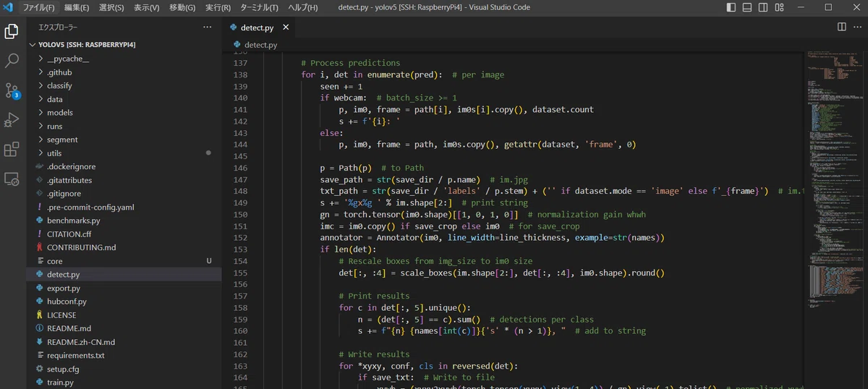Open 実行(R) menu
Screen dimensions: 868x389
click(x=218, y=7)
